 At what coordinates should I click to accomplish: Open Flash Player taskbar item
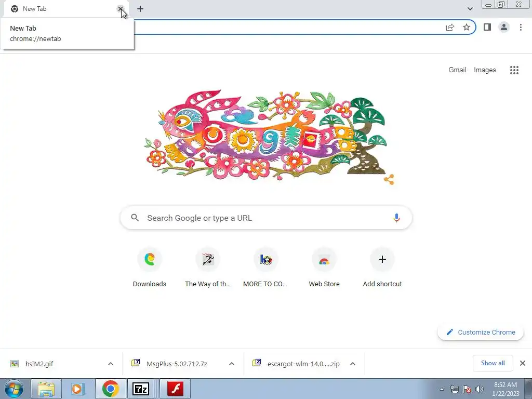coord(176,389)
